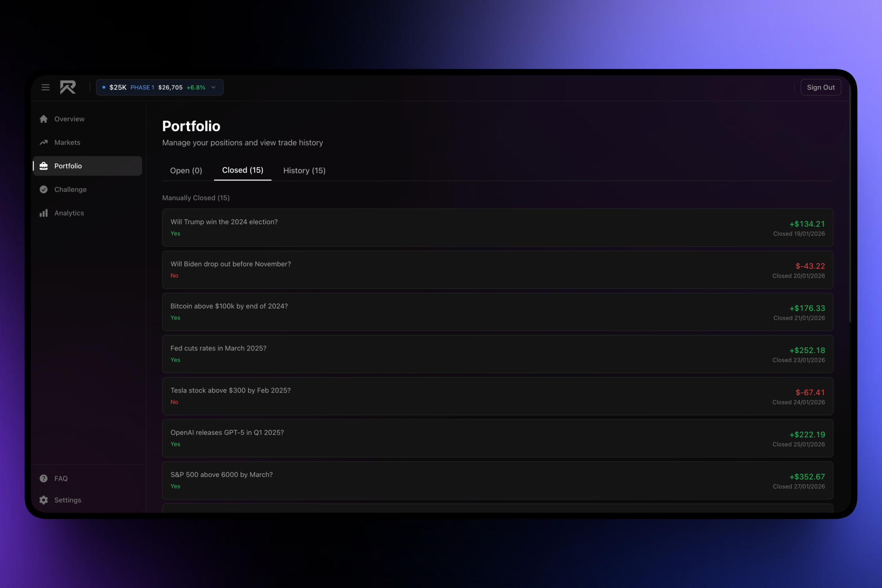This screenshot has height=588, width=882.
Task: Click the R app logo
Action: [68, 87]
